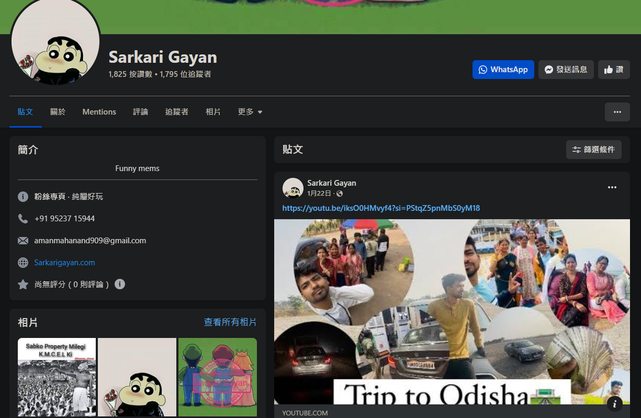Open the post's three-dot options menu

[612, 187]
